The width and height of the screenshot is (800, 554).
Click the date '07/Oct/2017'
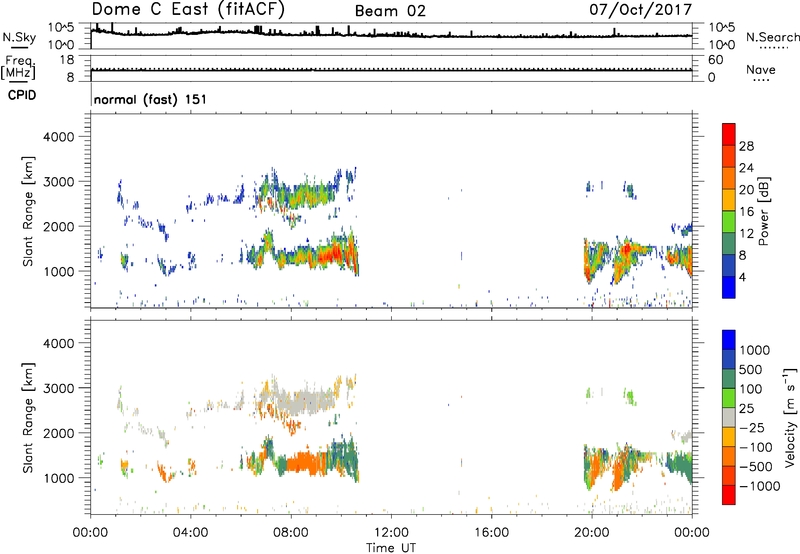(x=640, y=10)
